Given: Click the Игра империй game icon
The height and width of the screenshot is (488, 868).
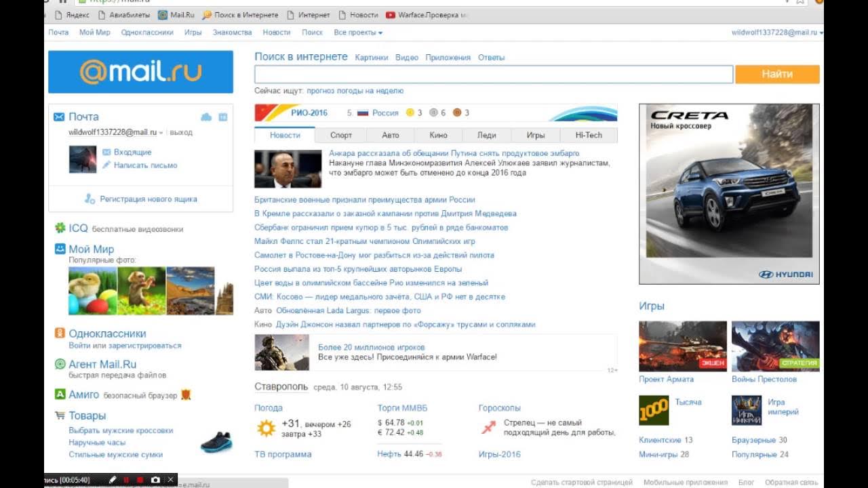Looking at the screenshot, I should (x=747, y=410).
